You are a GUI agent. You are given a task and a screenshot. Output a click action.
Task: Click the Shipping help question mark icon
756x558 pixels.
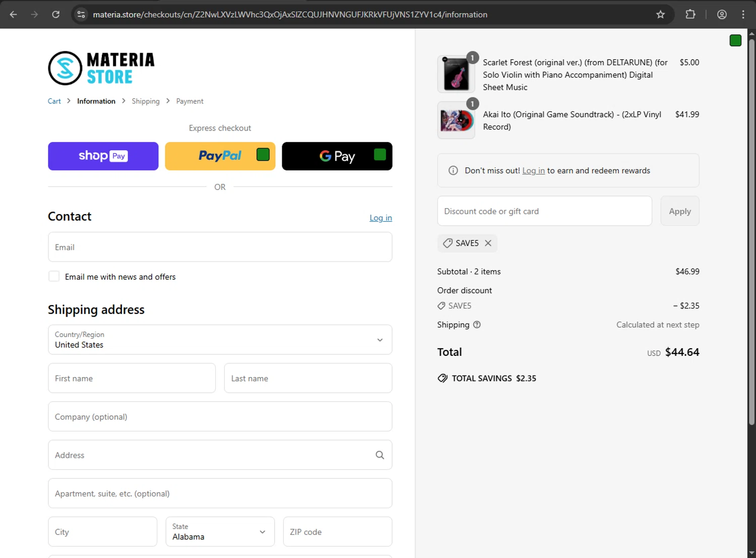(477, 325)
